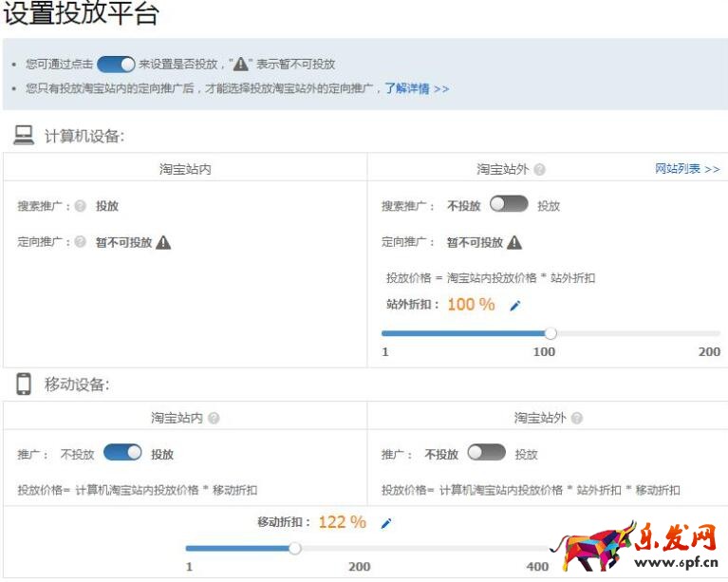The image size is (728, 582).
Task: Enable the 推广 toggle under mobile 淘宝站外
Action: pyautogui.click(x=487, y=453)
